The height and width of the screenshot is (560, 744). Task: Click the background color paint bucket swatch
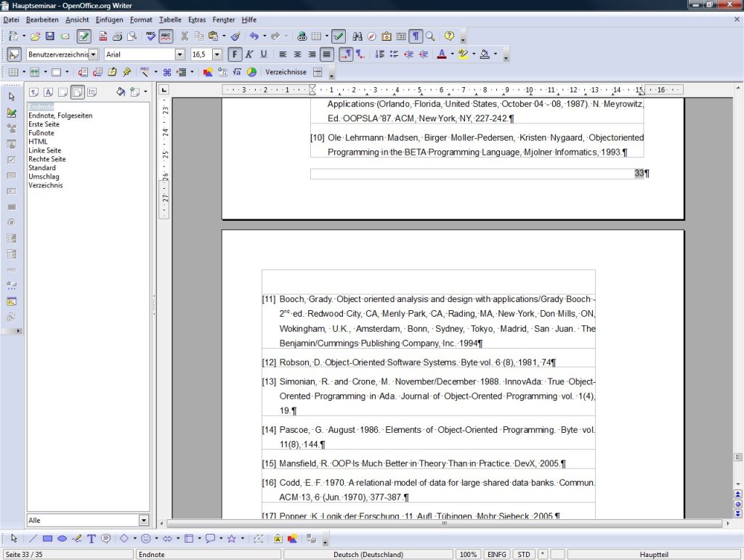coord(485,54)
